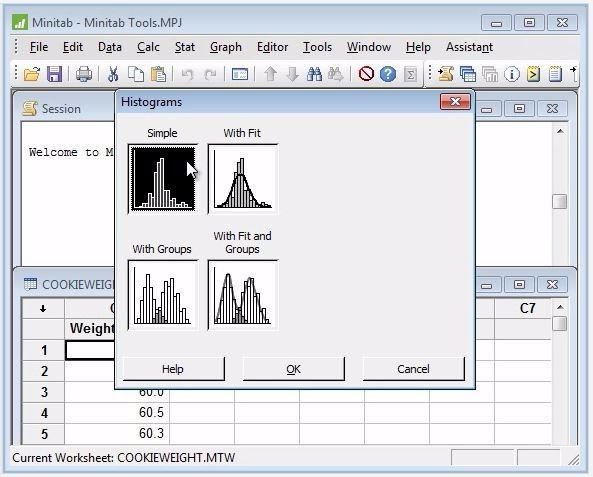593x477 pixels.
Task: Click the sigma StatGuide toolbar icon
Action: point(410,74)
